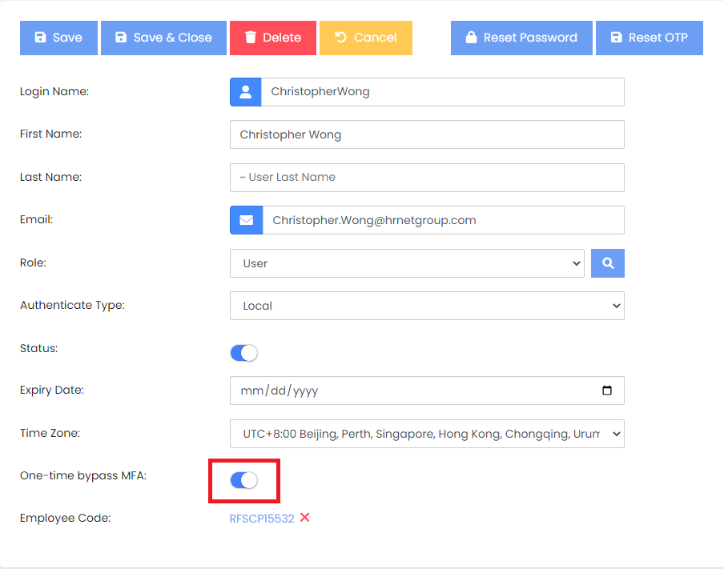Click into the First Name field
The image size is (728, 569).
point(427,134)
